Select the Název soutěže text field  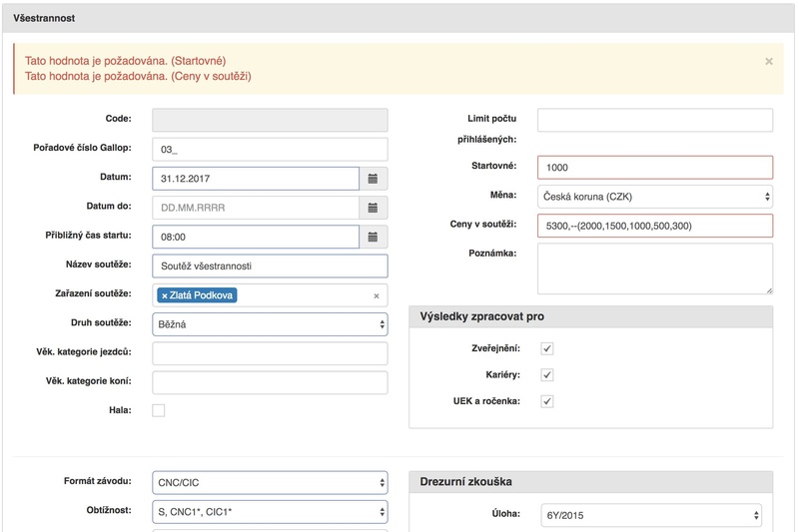[270, 266]
